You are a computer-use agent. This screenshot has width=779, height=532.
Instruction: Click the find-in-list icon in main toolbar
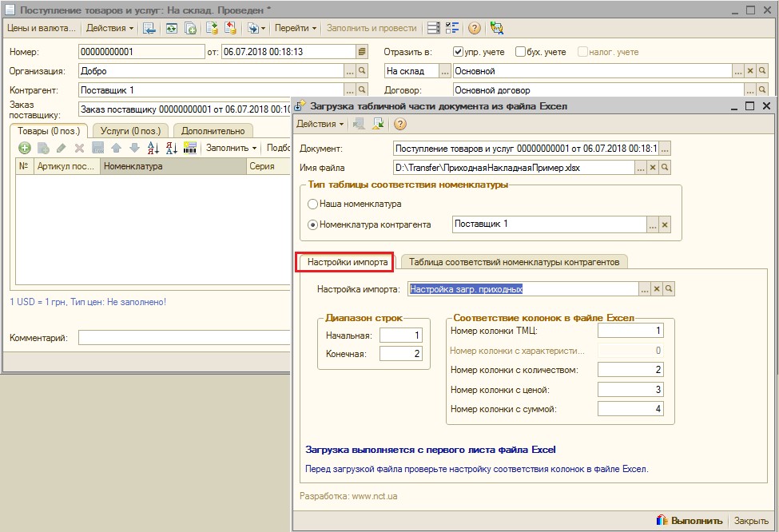[x=149, y=28]
